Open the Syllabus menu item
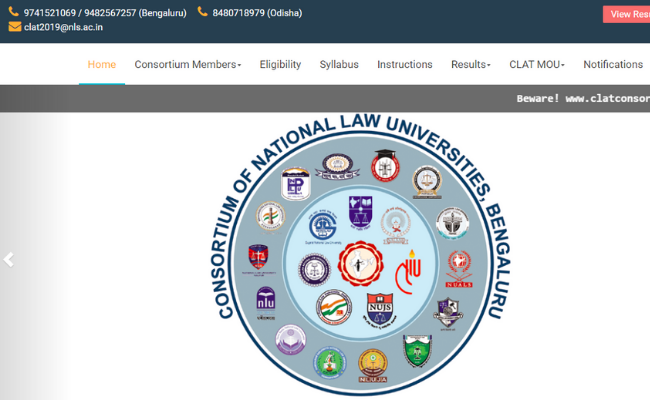650x400 pixels. (x=339, y=64)
